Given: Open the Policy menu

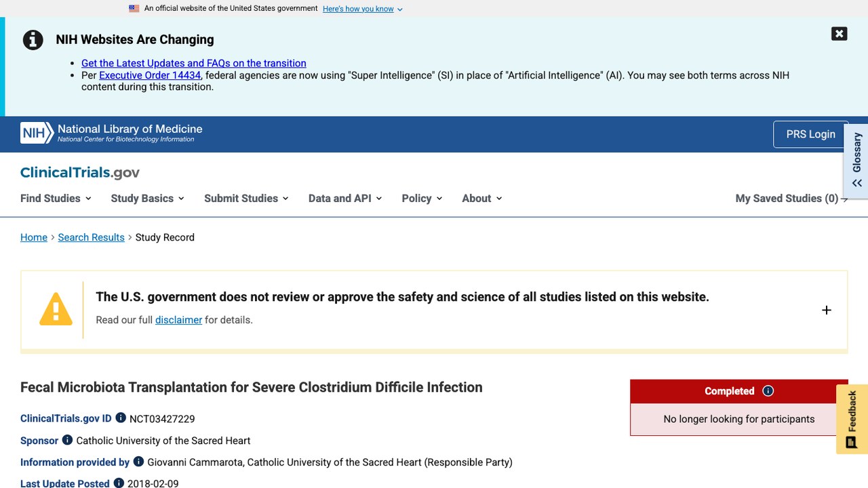Looking at the screenshot, I should coord(422,199).
